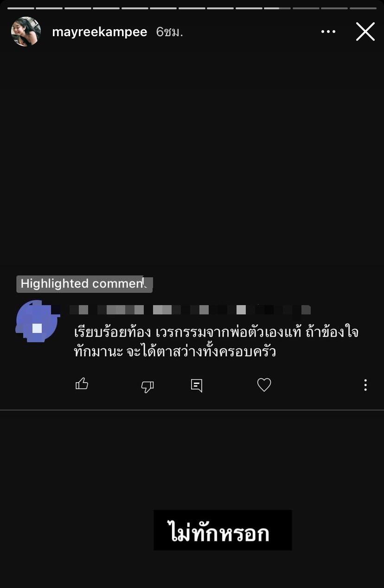Select the half-filled current story progress segment
Viewport: 384px width, 588px height.
click(277, 8)
